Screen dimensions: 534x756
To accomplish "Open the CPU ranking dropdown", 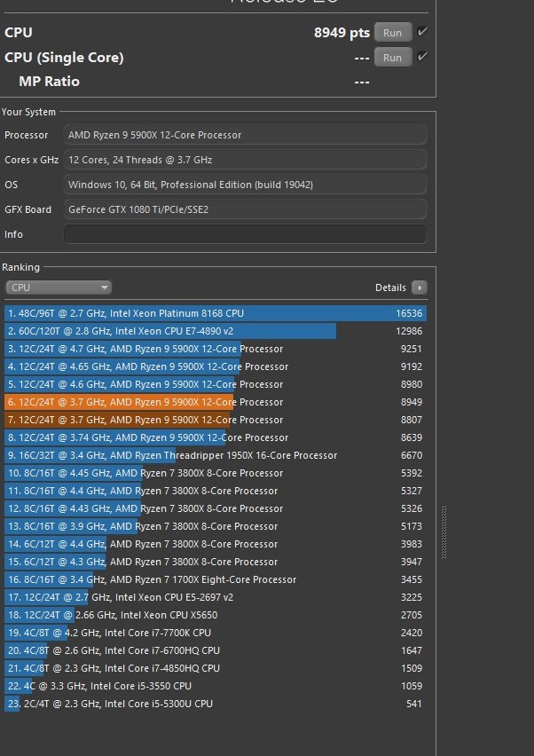I will 59,287.
